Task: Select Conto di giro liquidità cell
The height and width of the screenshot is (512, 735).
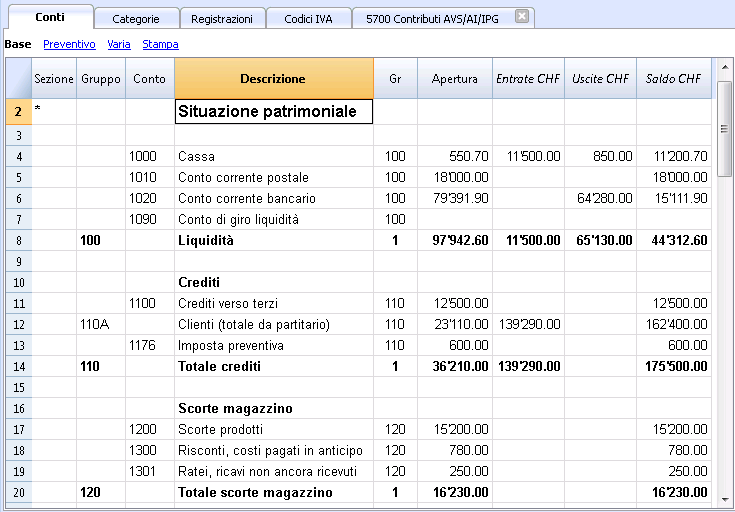Action: [x=274, y=219]
